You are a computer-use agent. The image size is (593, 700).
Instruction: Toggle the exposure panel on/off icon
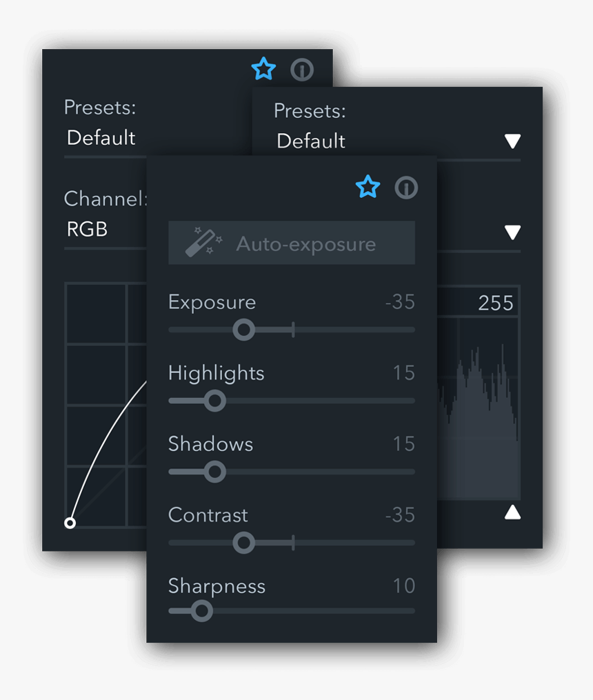pyautogui.click(x=406, y=188)
